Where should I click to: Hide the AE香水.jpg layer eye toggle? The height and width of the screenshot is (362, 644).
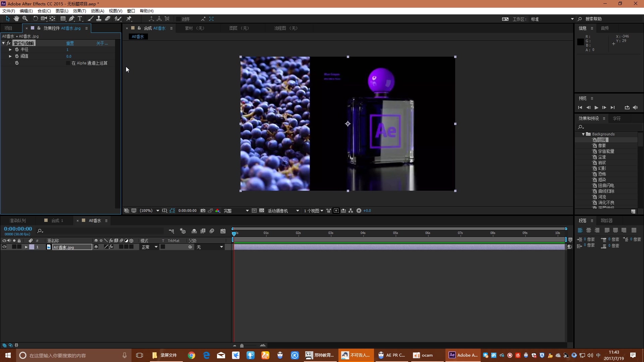(4, 247)
